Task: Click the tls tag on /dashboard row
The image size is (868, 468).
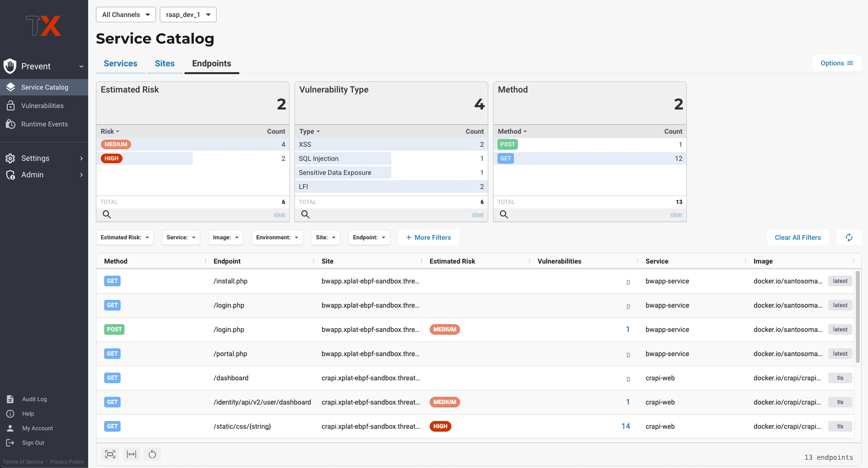Action: (x=840, y=378)
